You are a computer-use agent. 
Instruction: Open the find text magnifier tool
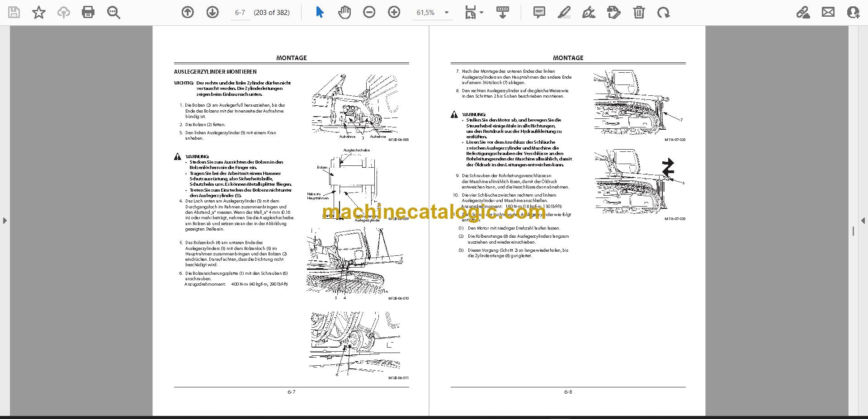(113, 12)
